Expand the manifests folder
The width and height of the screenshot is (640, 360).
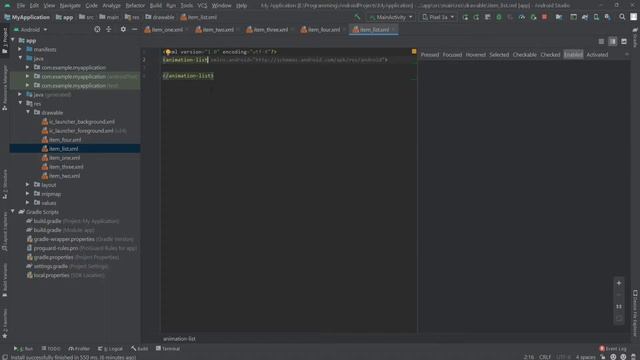point(20,49)
